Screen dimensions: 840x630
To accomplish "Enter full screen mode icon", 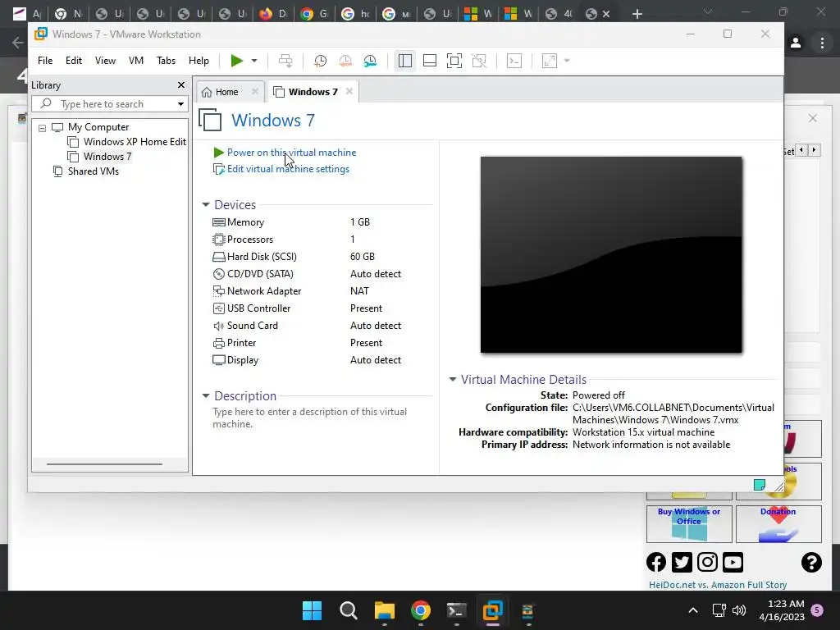I will (454, 61).
